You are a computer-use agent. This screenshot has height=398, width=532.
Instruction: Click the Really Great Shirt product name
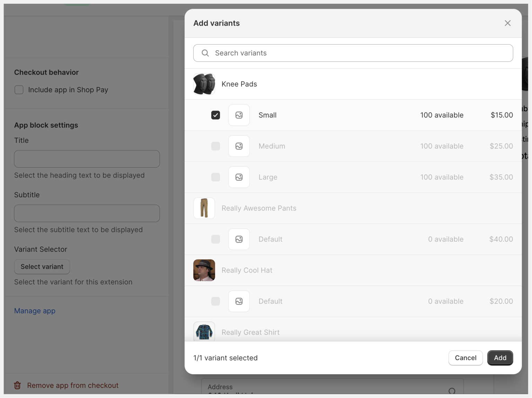point(250,332)
